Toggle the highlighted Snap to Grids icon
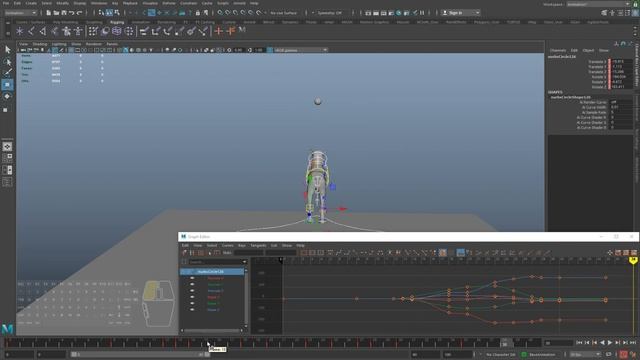The width and height of the screenshot is (640, 360). click(151, 13)
